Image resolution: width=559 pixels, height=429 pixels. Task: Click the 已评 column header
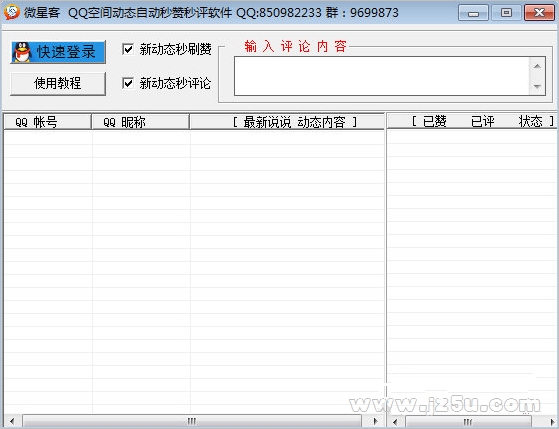pos(482,122)
